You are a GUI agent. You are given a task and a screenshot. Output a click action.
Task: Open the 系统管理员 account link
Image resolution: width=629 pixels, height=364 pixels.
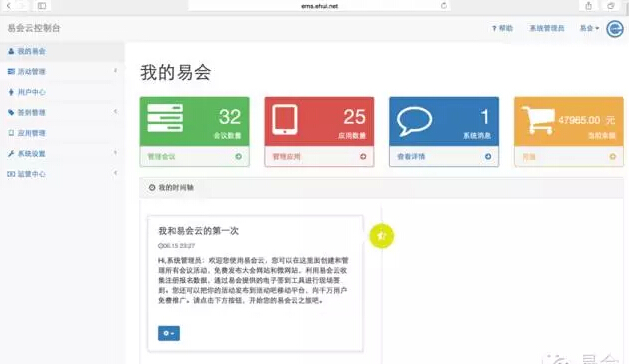coord(547,28)
